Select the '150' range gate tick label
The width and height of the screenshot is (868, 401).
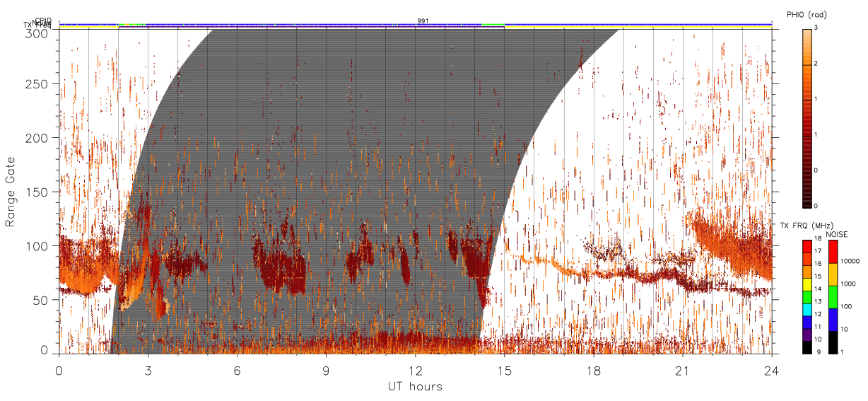37,192
